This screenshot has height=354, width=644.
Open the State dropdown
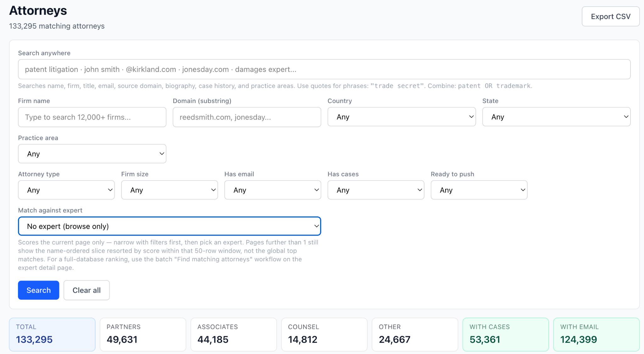tap(556, 117)
